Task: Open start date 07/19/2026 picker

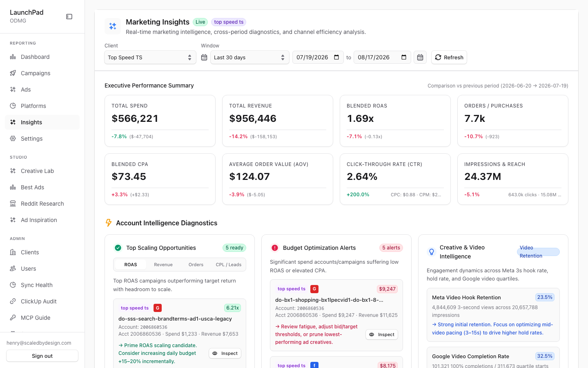Action: coord(318,57)
